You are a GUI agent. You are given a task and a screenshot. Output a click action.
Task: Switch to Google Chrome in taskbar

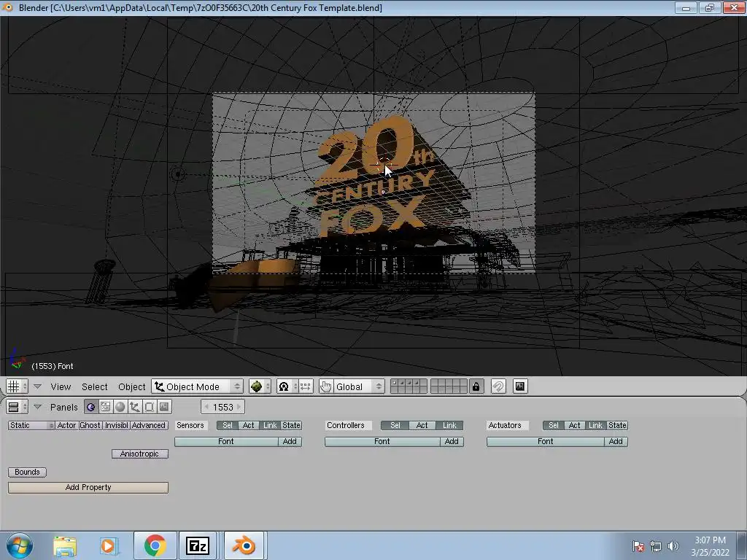pyautogui.click(x=155, y=545)
